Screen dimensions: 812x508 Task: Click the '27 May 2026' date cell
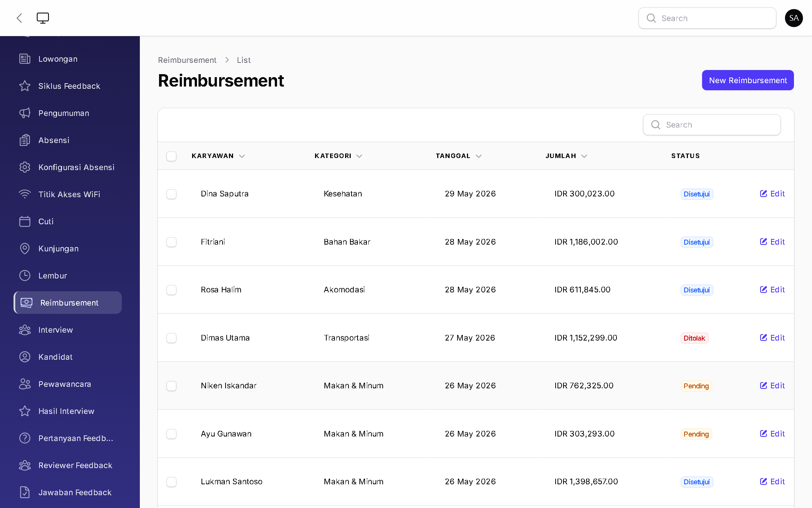point(470,338)
